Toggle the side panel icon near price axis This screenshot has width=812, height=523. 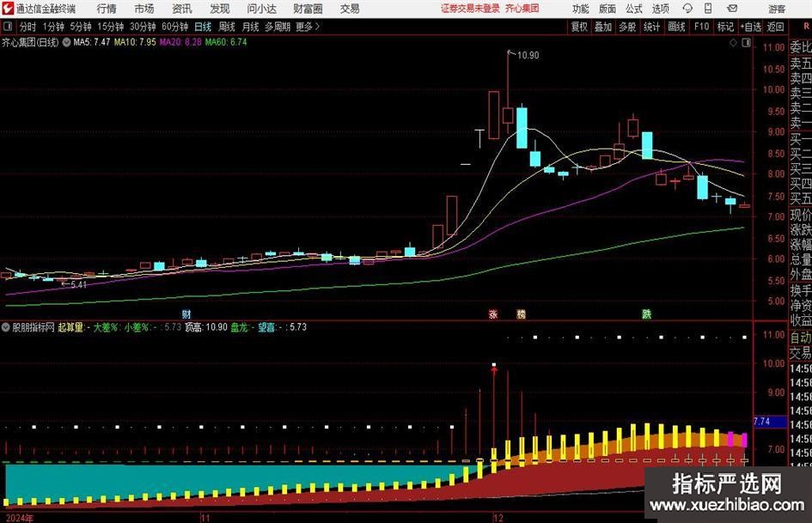746,42
